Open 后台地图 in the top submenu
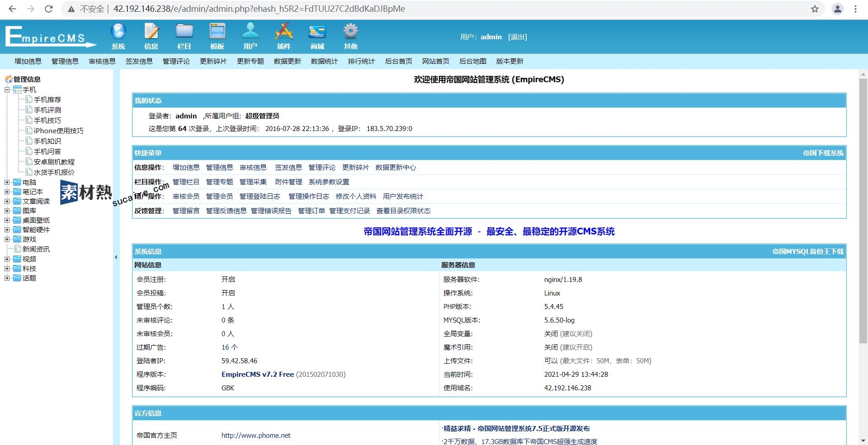Screen dimensions: 868x445 pyautogui.click(x=473, y=61)
